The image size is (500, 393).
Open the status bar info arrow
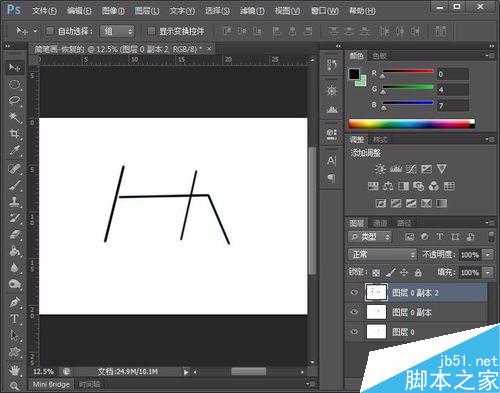point(186,372)
